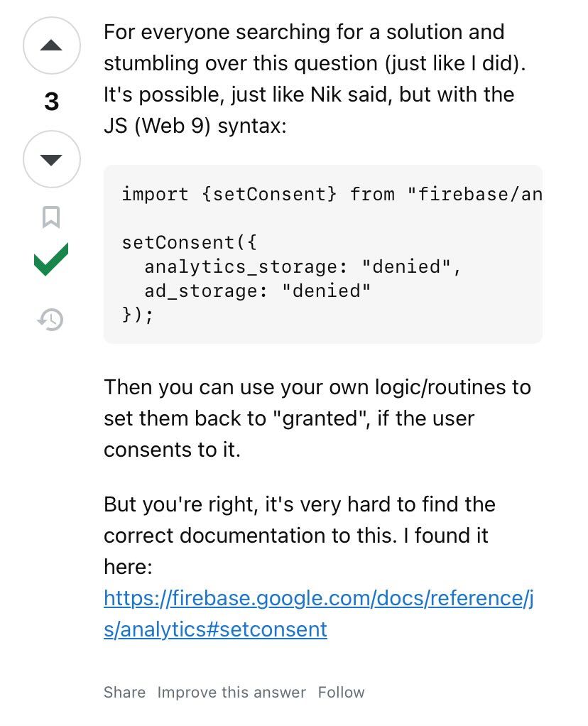
Task: Click "JS (Web 9) syntax:" text
Action: click(195, 126)
